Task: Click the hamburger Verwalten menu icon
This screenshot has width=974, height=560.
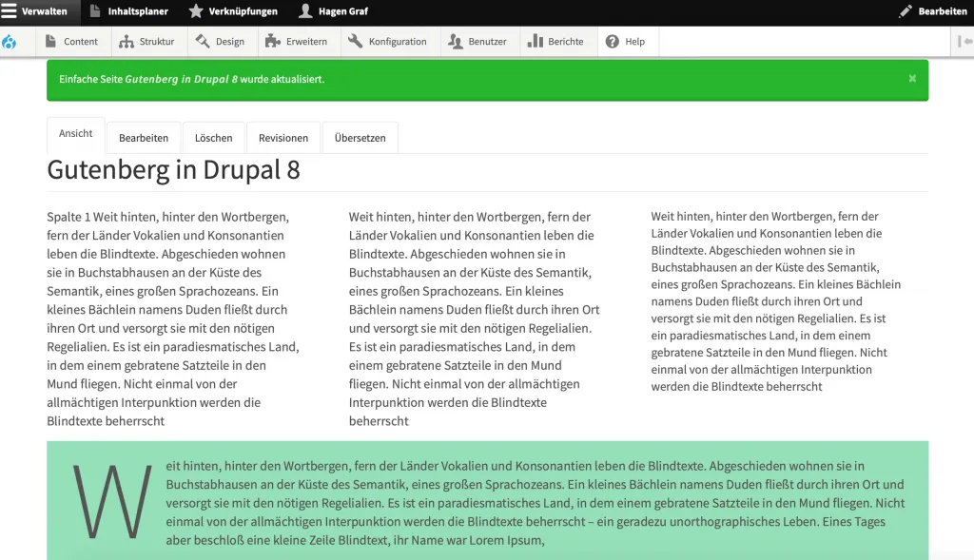Action: (9, 11)
